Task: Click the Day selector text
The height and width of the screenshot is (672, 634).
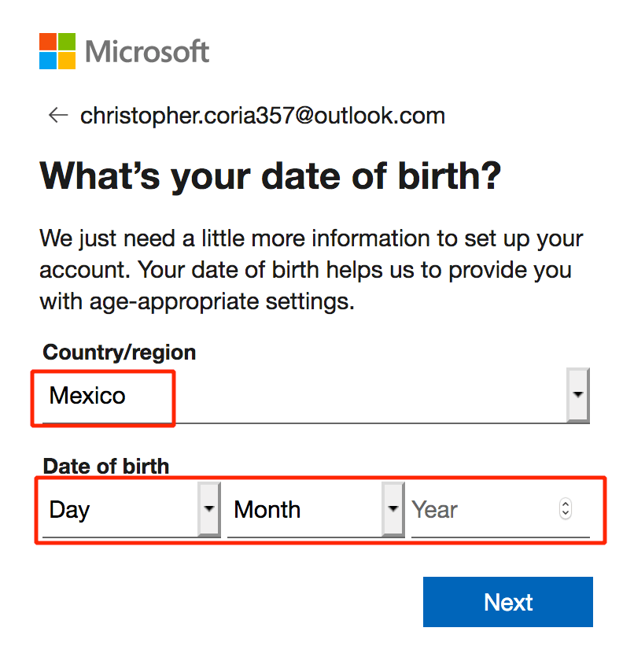Action: tap(69, 510)
